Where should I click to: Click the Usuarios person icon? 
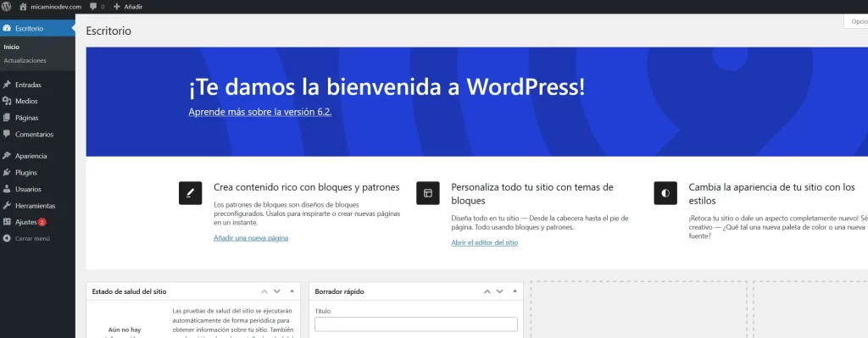(x=7, y=189)
